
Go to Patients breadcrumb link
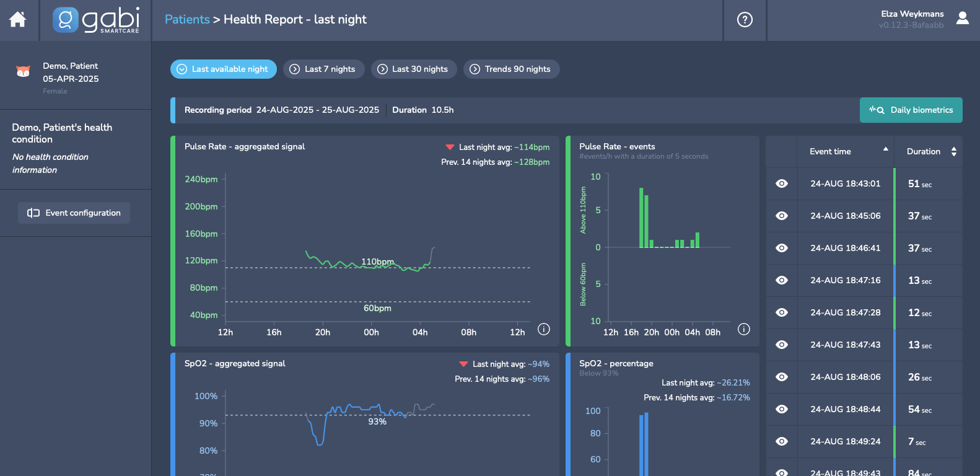187,19
